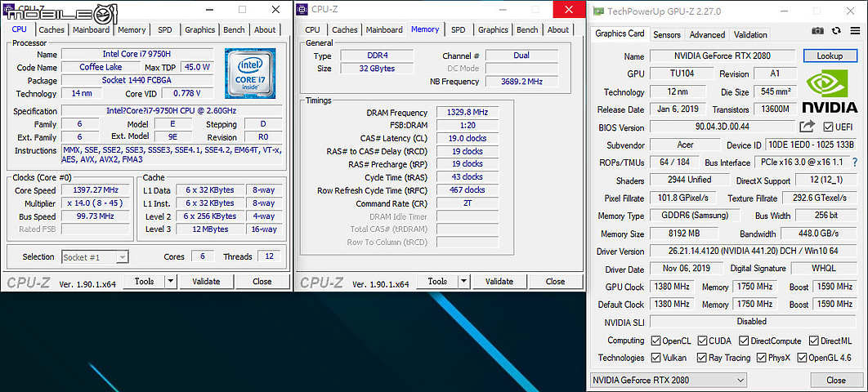Click the Memory Type value GDDR6 (Samsung)
The image size is (868, 392).
click(x=695, y=215)
